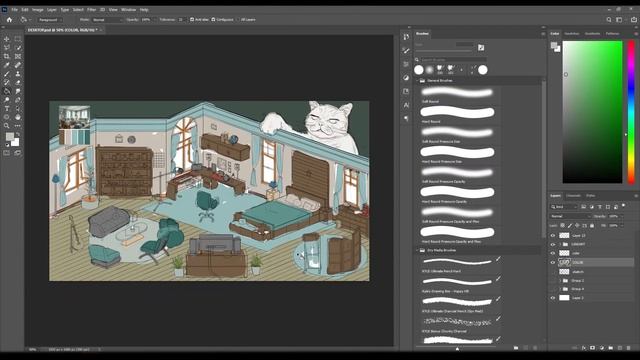This screenshot has width=640, height=360.
Task: Toggle lock transparent pixels in Layers
Action: 563,225
